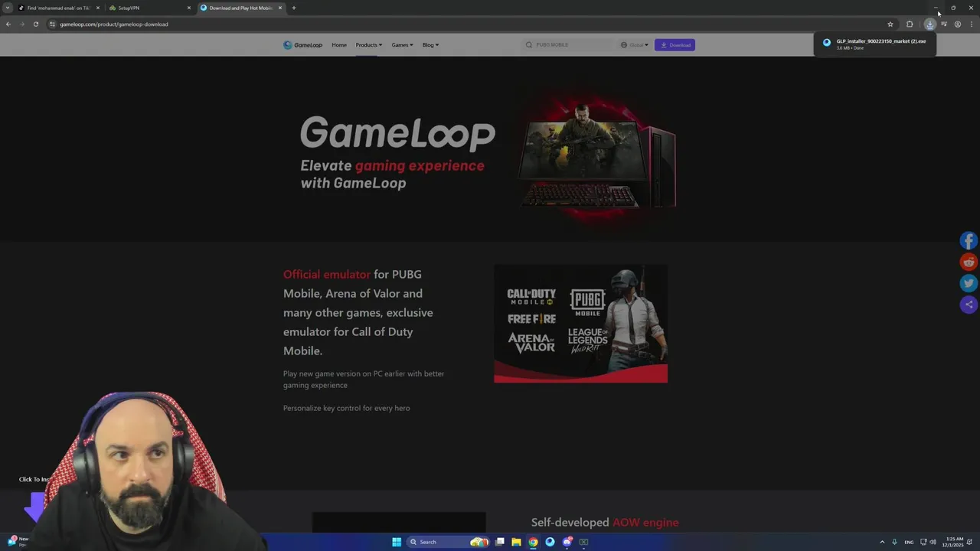Screen dimensions: 980x551
Task: Open the Windows Start menu
Action: (x=397, y=542)
